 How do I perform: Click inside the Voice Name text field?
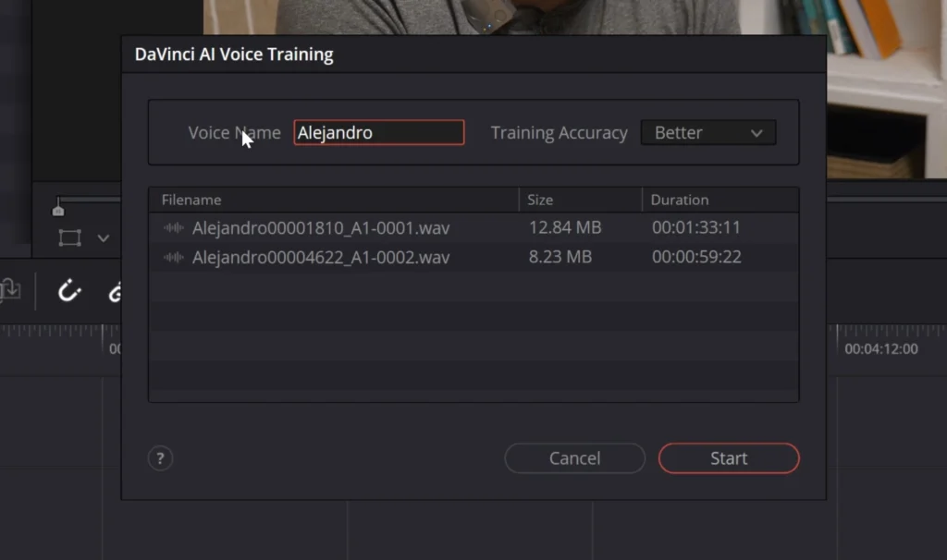(378, 132)
